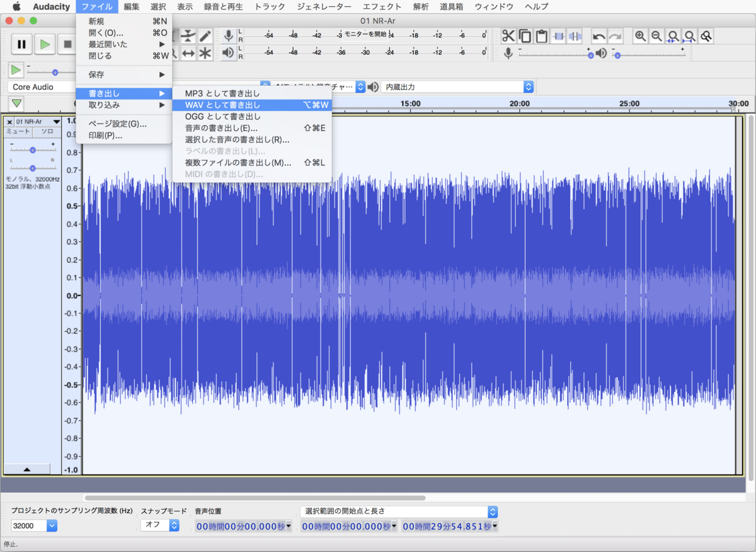Screen dimensions: 756x552
Task: Click the Undo arrow icon
Action: click(598, 36)
